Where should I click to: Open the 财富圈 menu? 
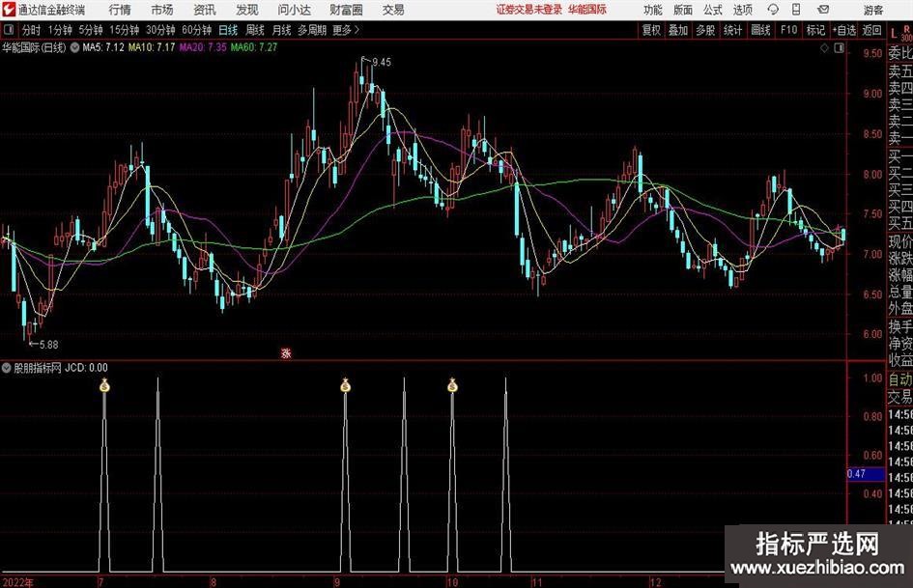click(346, 10)
